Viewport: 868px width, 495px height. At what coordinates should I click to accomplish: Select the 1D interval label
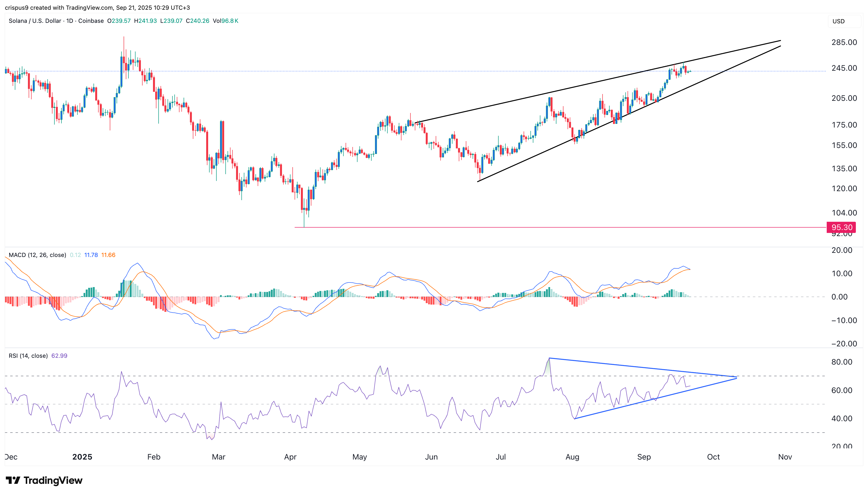[x=70, y=21]
